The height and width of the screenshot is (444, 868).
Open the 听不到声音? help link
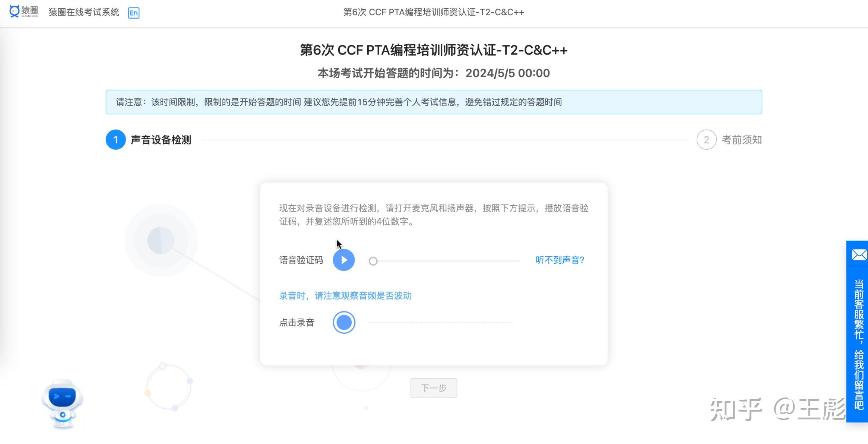(x=560, y=260)
